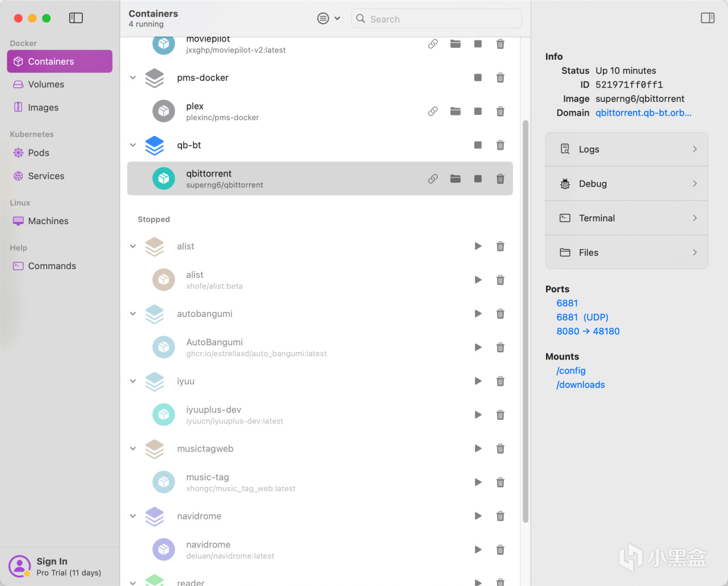Image resolution: width=728 pixels, height=586 pixels.
Task: Click the containers list scrollbar
Action: (x=526, y=321)
